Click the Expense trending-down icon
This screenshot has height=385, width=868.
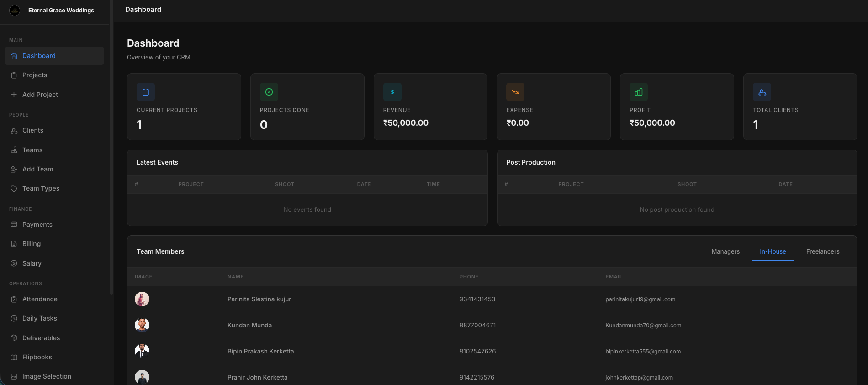coord(515,92)
